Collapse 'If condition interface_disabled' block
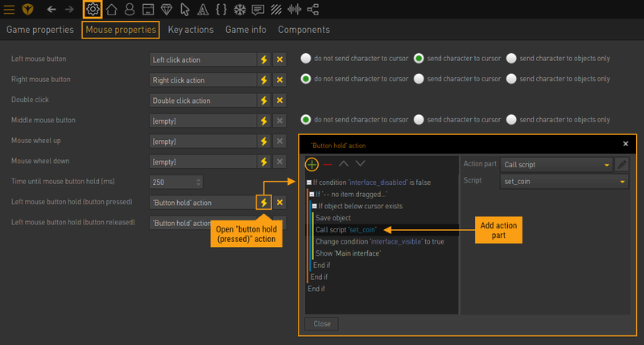Image resolution: width=644 pixels, height=345 pixels. (x=309, y=183)
